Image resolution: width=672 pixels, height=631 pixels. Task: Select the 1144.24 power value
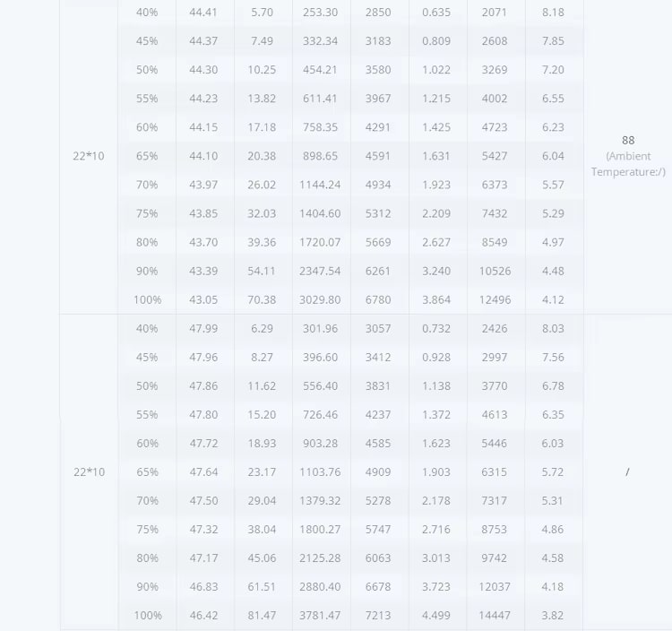click(320, 185)
